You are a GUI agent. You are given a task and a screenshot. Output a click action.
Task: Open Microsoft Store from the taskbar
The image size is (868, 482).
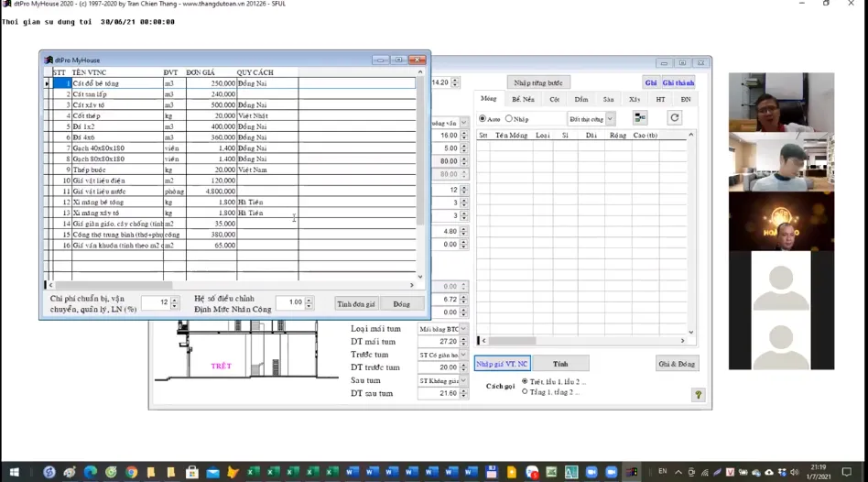tap(192, 473)
